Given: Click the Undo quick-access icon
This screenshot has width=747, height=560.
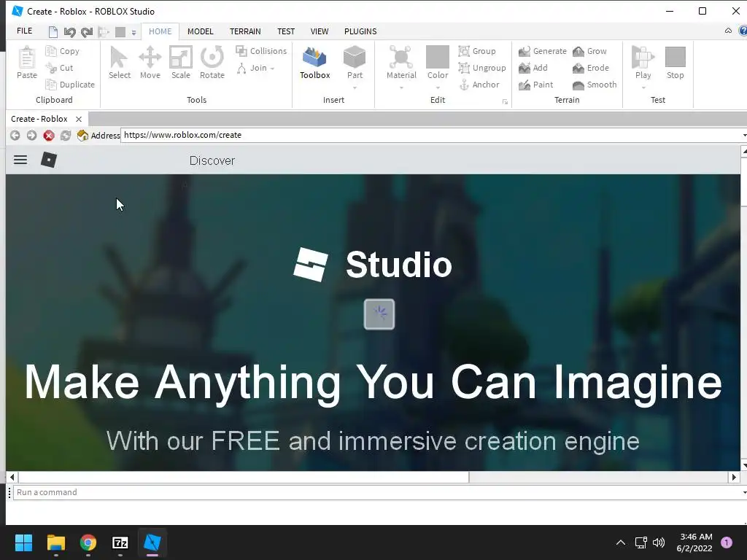Looking at the screenshot, I should [69, 32].
